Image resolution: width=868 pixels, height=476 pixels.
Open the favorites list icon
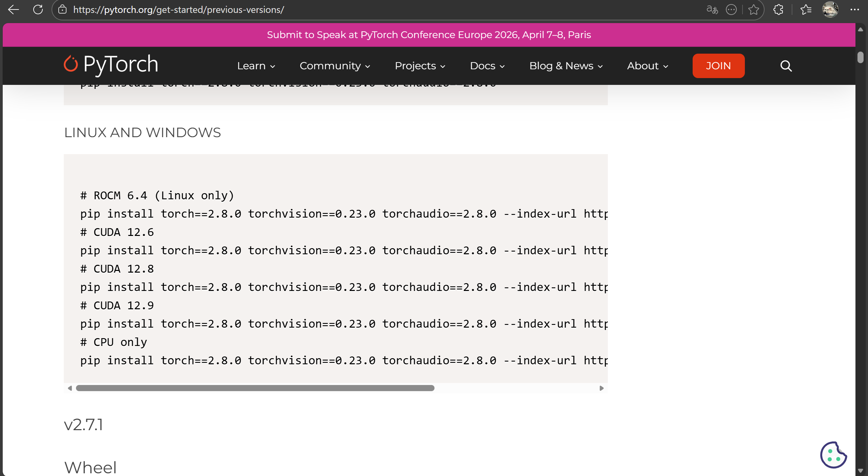tap(806, 10)
